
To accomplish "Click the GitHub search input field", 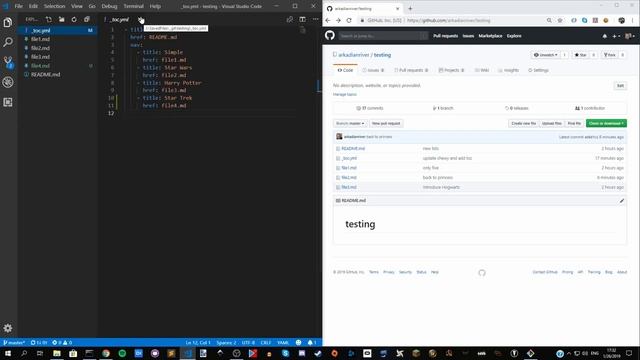I will click(383, 36).
